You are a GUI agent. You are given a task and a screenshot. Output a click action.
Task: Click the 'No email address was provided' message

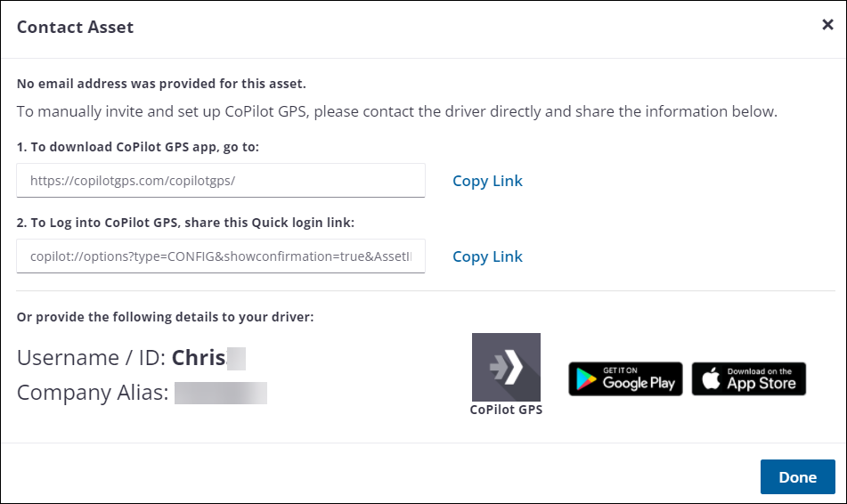click(161, 84)
